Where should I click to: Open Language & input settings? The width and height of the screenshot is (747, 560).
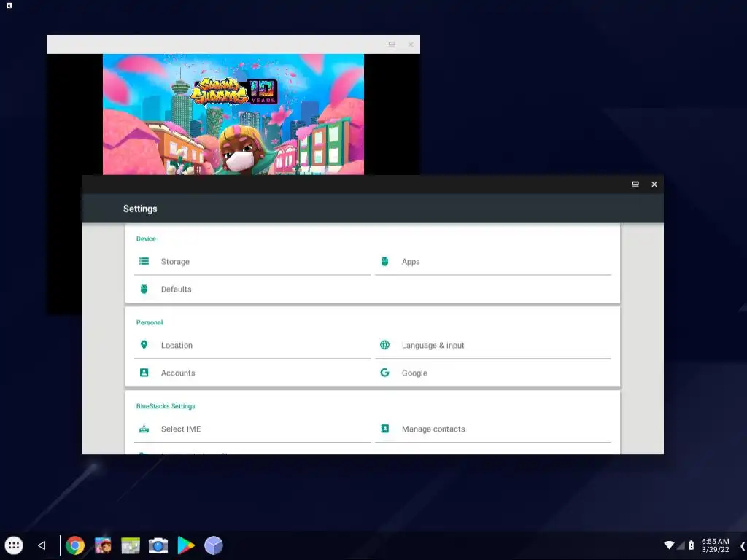pos(493,345)
